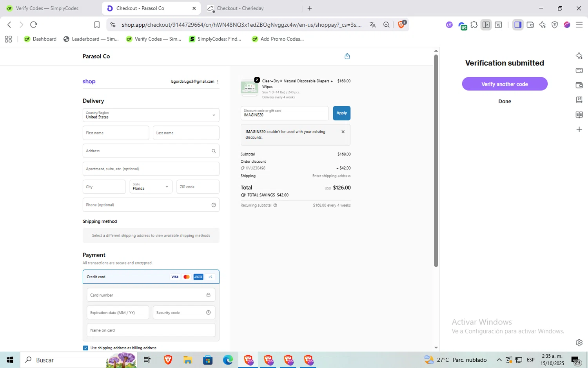Open the Dashboard bookmark
Viewport: 588px width, 368px height.
click(40, 39)
